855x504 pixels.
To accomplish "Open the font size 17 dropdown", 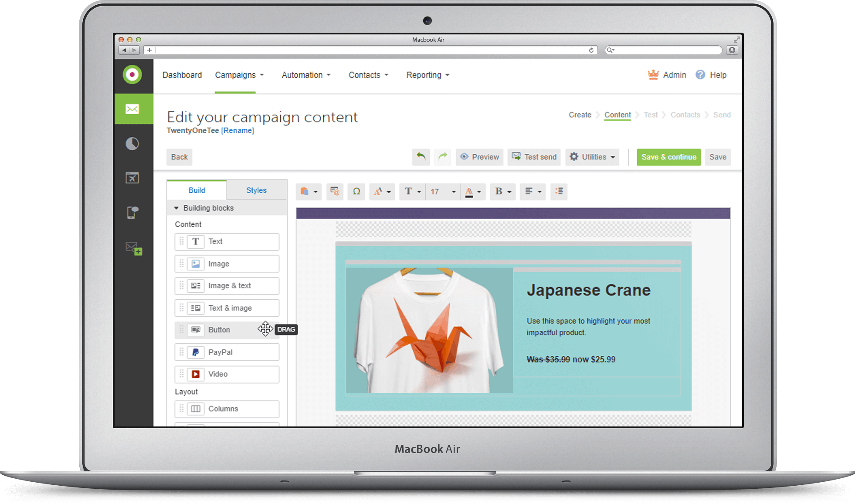I will click(443, 192).
